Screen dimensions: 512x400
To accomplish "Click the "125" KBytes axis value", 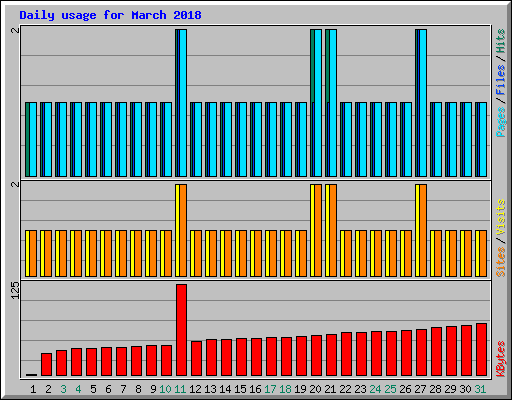I will pyautogui.click(x=15, y=290).
